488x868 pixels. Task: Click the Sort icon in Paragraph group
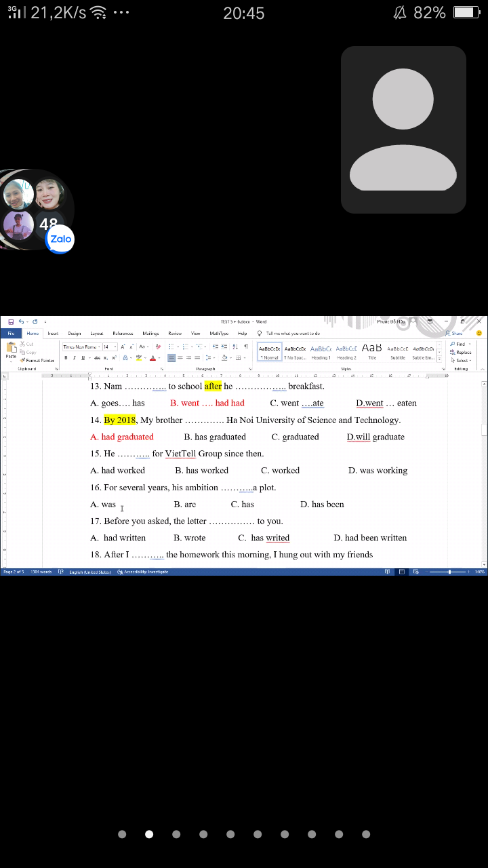(235, 347)
